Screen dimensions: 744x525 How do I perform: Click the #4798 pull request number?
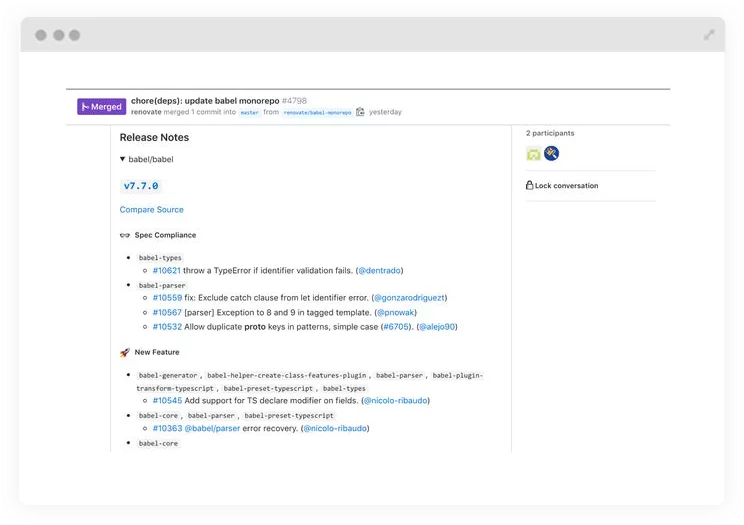tap(294, 101)
